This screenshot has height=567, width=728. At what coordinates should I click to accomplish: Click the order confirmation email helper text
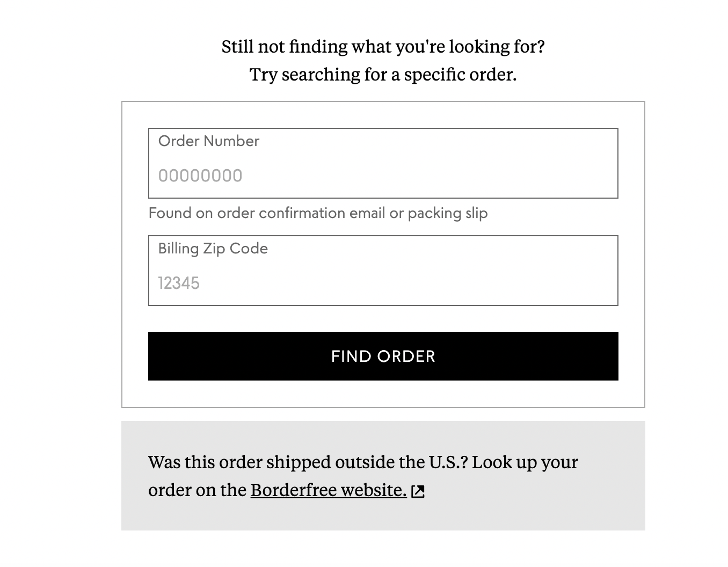click(318, 213)
